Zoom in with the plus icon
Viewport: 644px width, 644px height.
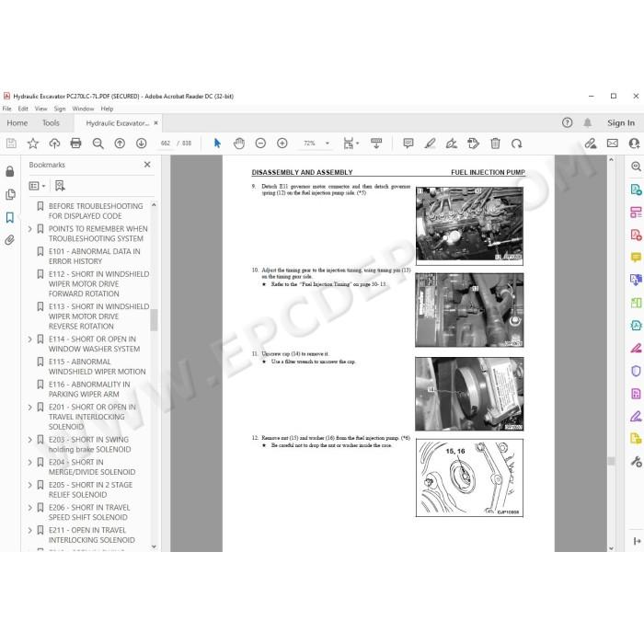(x=282, y=144)
